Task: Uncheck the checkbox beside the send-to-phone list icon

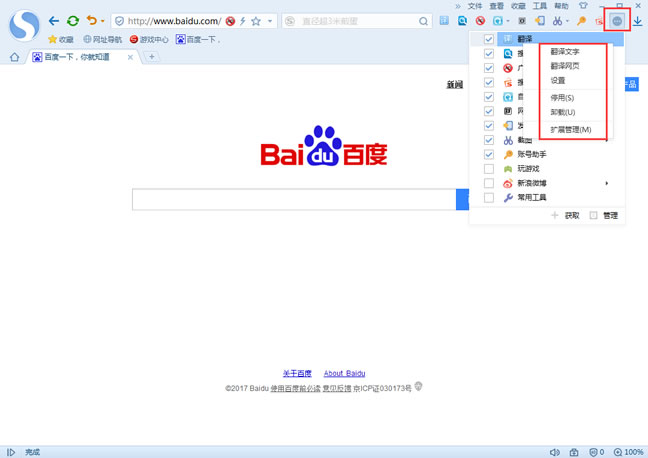Action: pos(488,126)
